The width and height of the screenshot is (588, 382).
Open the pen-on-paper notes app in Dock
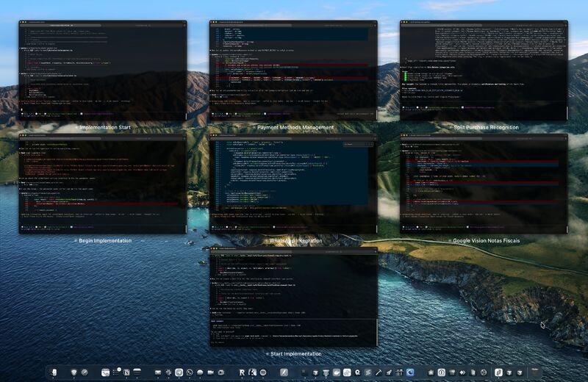284,372
